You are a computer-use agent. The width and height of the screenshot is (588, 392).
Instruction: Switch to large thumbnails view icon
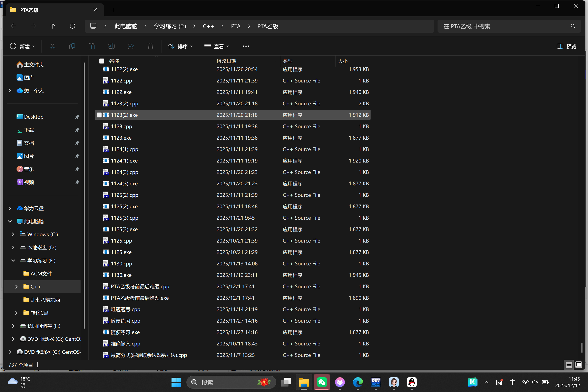(578, 365)
